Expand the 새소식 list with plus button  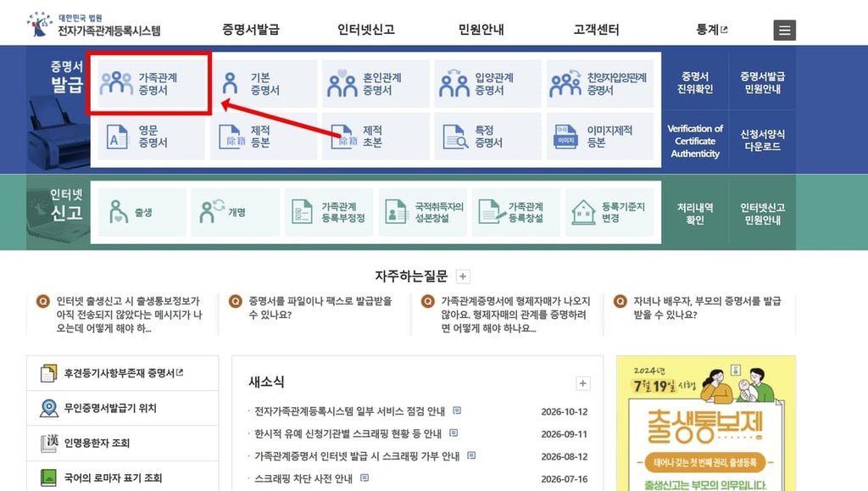pos(583,383)
